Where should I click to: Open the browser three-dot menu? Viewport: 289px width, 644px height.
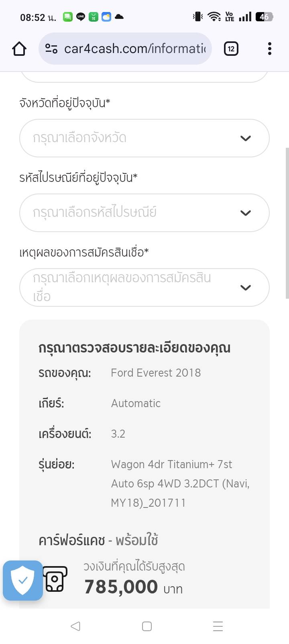point(269,49)
